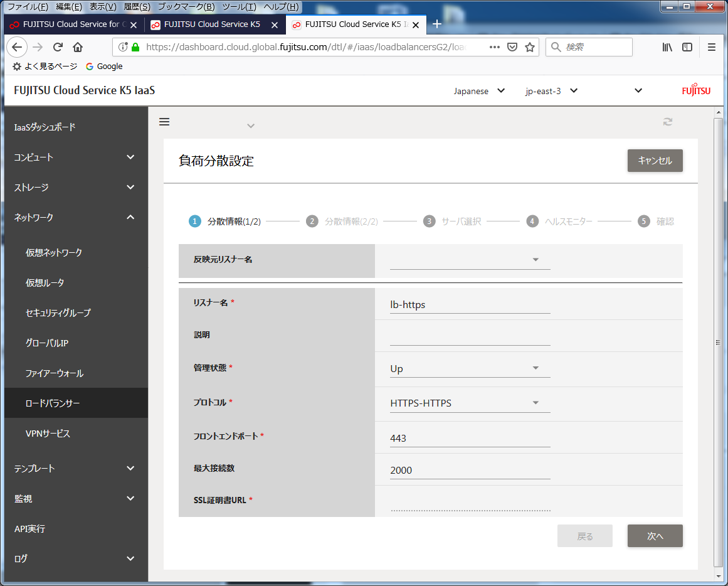Screen dimensions: 728x586
Task: Open the Library icon
Action: pyautogui.click(x=667, y=47)
